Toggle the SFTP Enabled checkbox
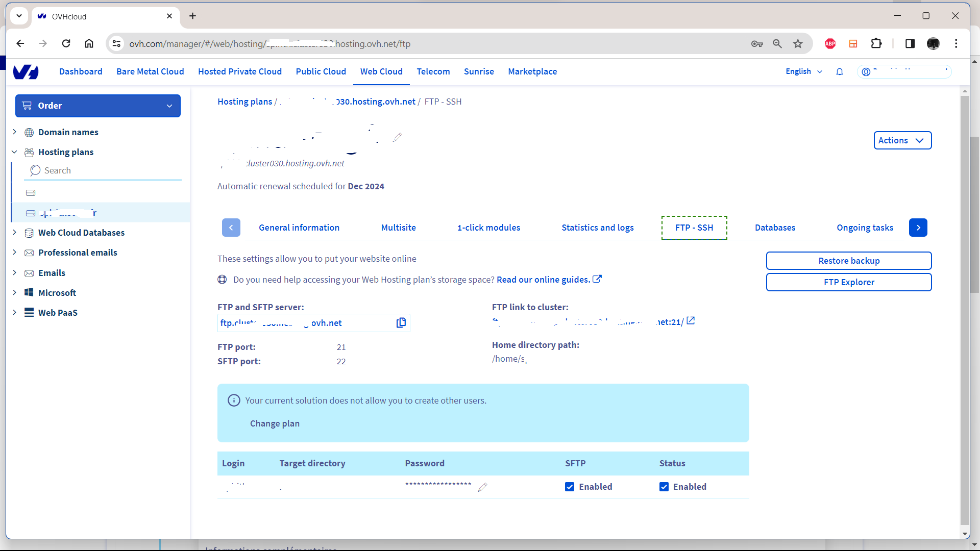The height and width of the screenshot is (551, 980). coord(570,487)
